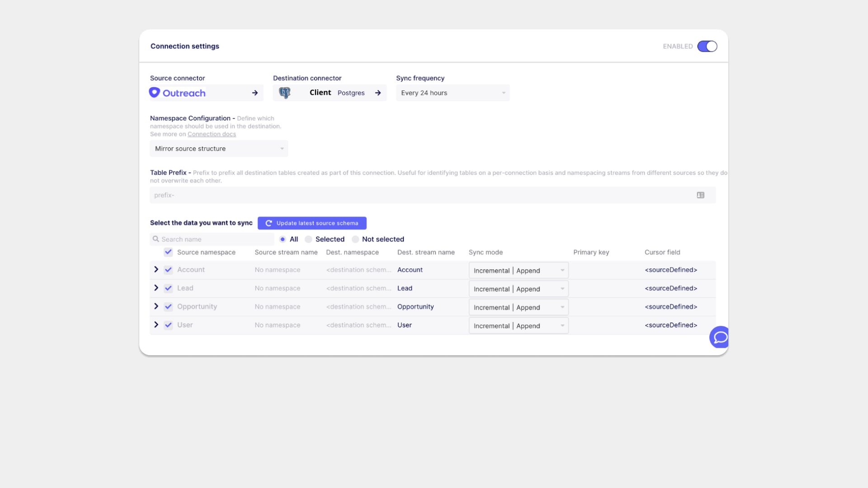Viewport: 868px width, 488px height.
Task: Click the Connection settings heading
Action: click(x=185, y=46)
